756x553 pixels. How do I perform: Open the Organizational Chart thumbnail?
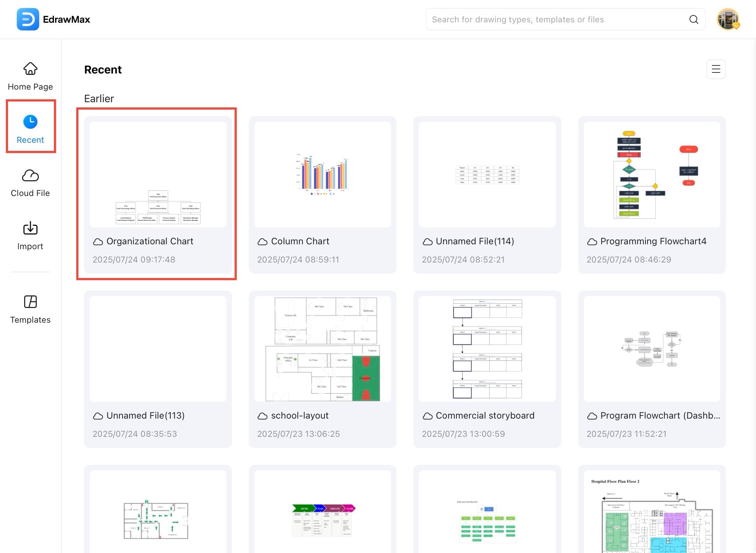point(158,174)
